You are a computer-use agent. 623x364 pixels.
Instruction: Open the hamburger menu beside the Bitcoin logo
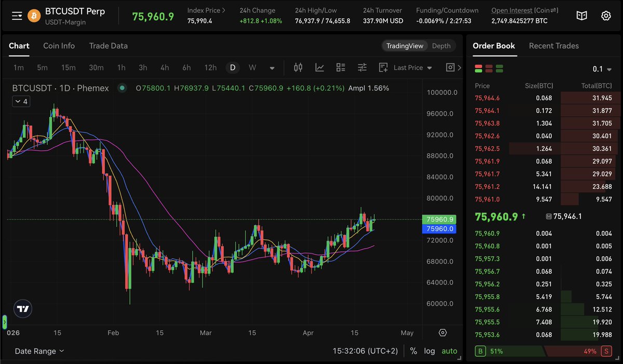pos(17,16)
